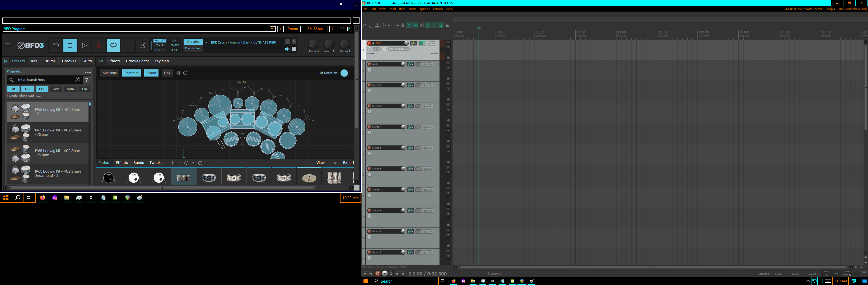This screenshot has width=868, height=285.
Task: Click the Enter Search Here field
Action: 45,80
